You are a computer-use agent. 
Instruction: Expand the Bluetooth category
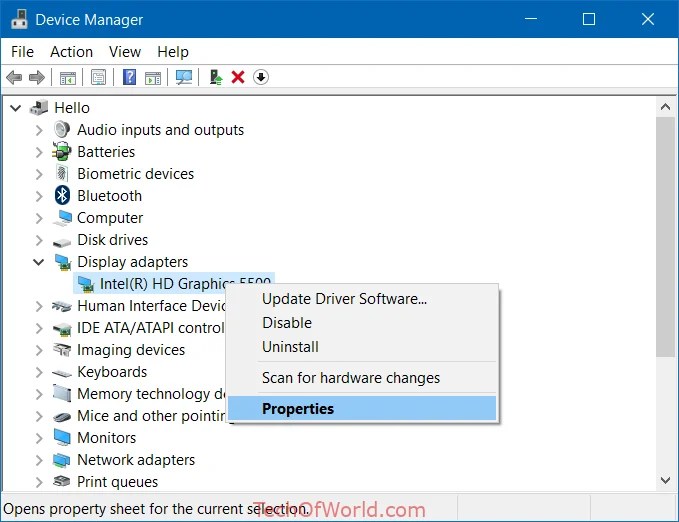point(39,196)
